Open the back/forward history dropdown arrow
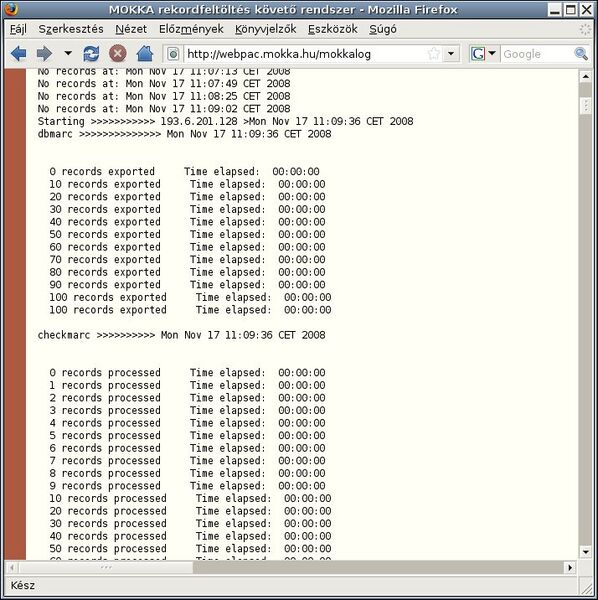 (x=68, y=53)
